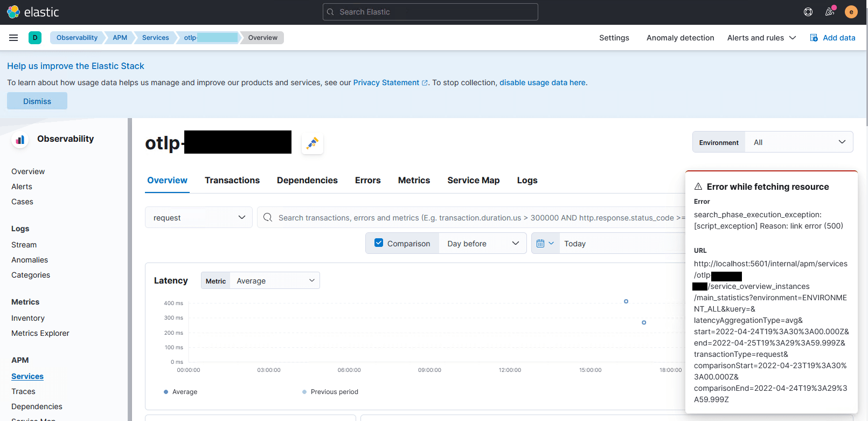The width and height of the screenshot is (868, 421).
Task: Open the newsfeed notifications icon
Action: 830,12
